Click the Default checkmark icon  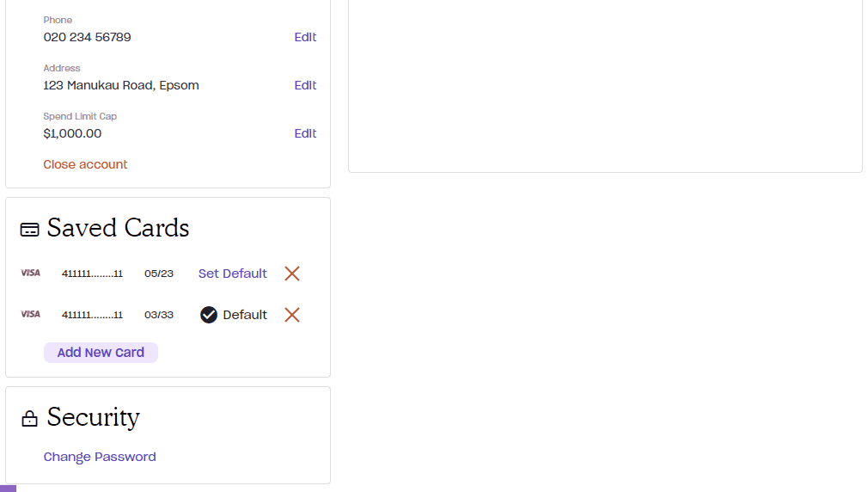click(209, 316)
